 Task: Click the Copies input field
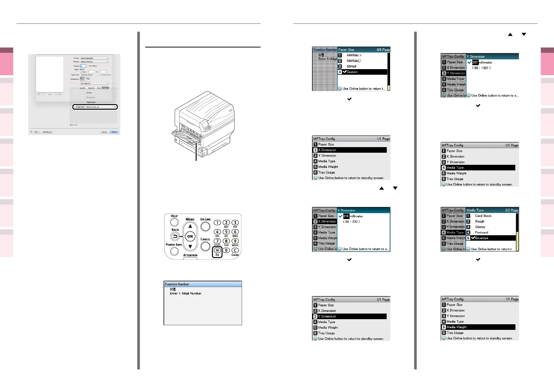pyautogui.click(x=83, y=66)
